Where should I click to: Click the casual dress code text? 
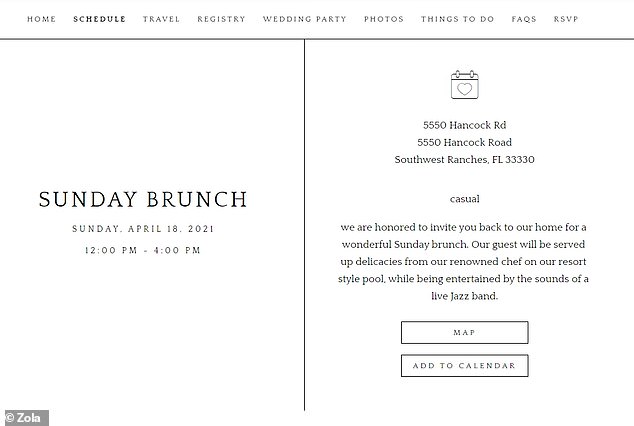pyautogui.click(x=465, y=199)
